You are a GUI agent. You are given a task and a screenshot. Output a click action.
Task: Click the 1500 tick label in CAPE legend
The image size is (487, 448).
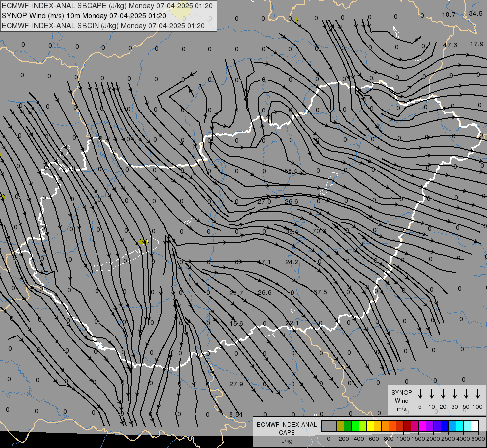click(418, 439)
